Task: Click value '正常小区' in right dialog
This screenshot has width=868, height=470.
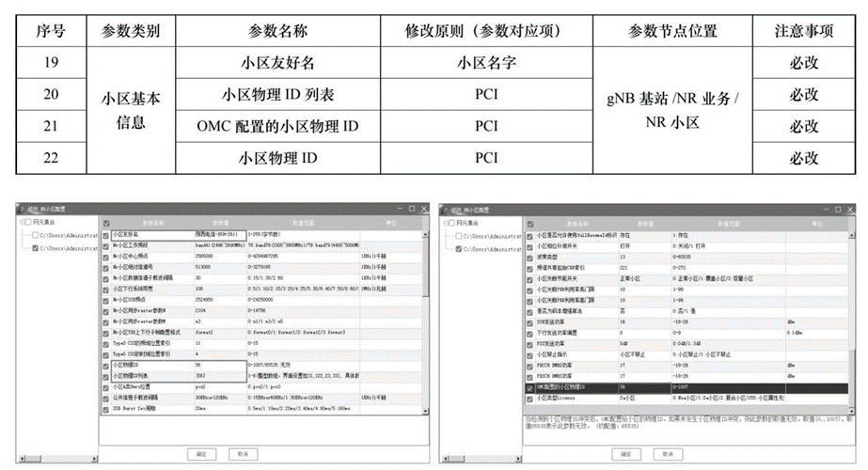Action: [630, 279]
